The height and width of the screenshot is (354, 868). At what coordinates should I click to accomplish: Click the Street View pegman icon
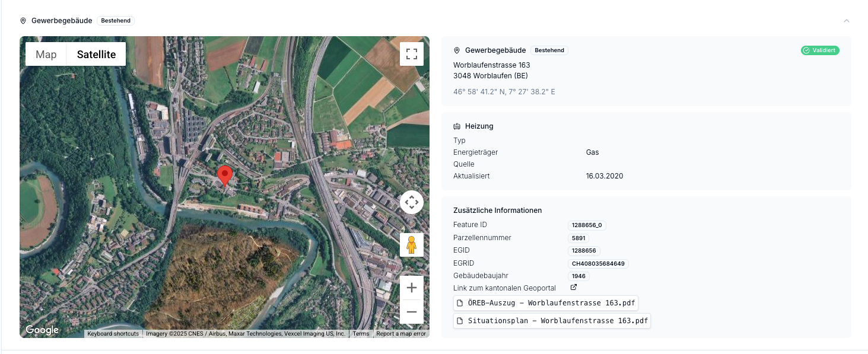(x=411, y=244)
